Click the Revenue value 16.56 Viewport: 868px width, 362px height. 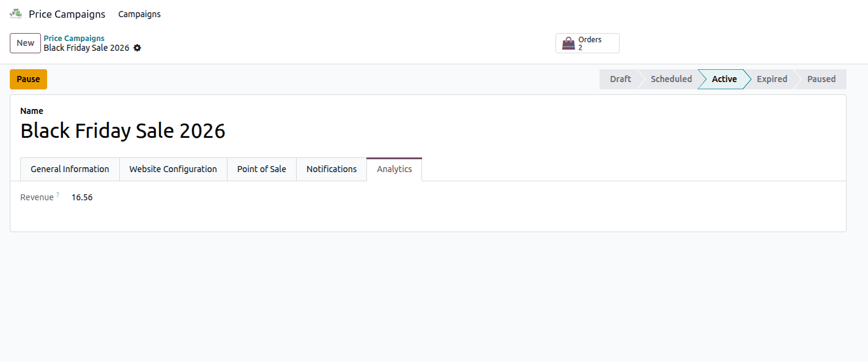[82, 197]
